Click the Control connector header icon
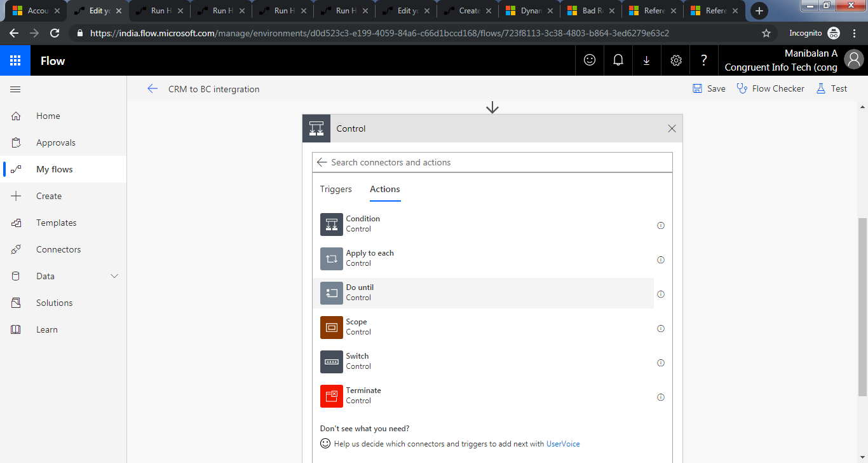This screenshot has height=463, width=868. tap(316, 128)
